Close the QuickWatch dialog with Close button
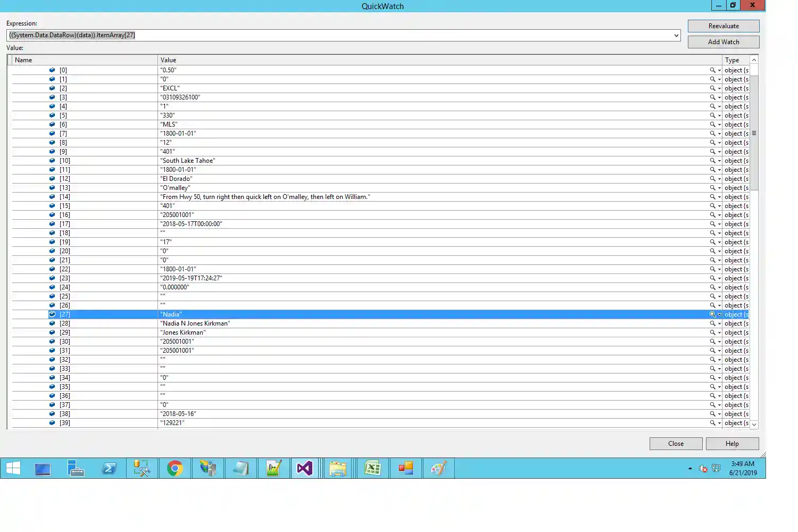 (676, 444)
